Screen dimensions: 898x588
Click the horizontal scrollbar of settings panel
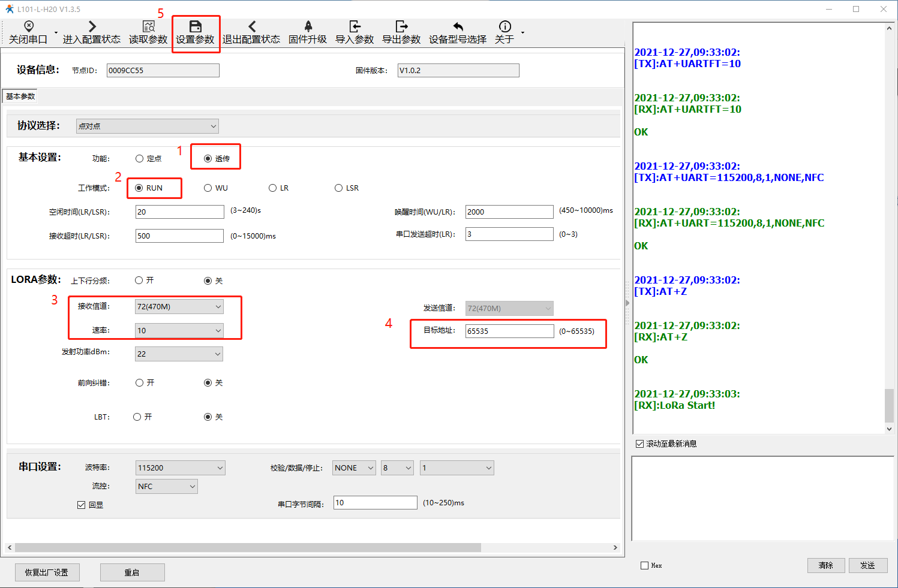[x=248, y=548]
